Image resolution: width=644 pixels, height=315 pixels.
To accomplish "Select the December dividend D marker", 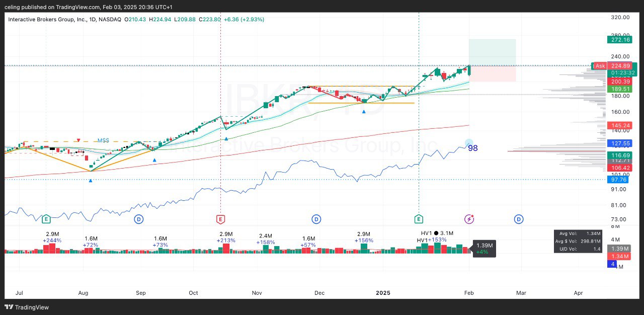I will (316, 219).
